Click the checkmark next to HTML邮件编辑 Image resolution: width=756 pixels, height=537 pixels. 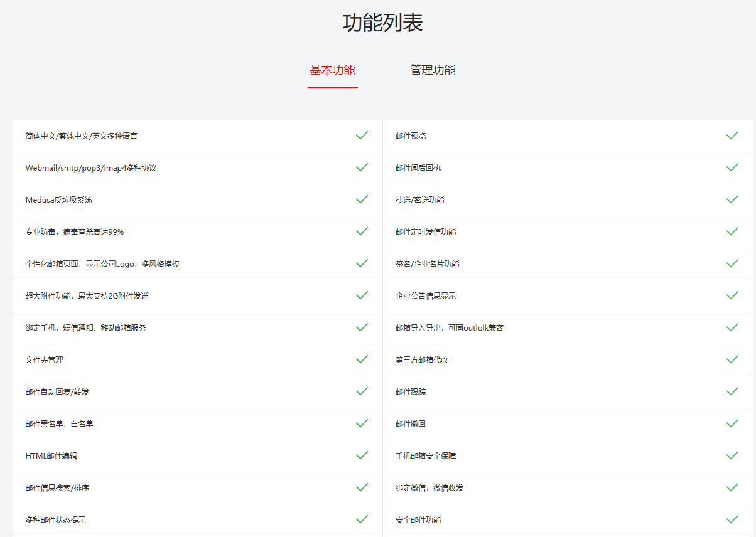click(362, 455)
